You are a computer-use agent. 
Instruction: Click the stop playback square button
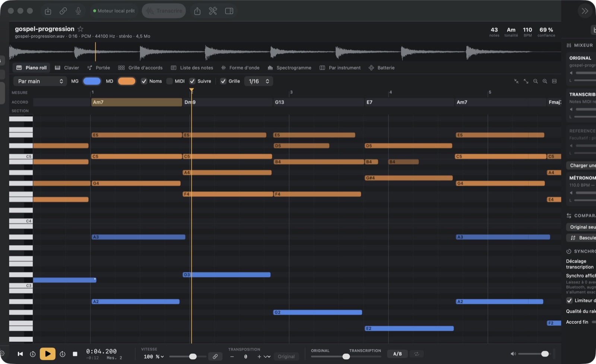(x=75, y=354)
